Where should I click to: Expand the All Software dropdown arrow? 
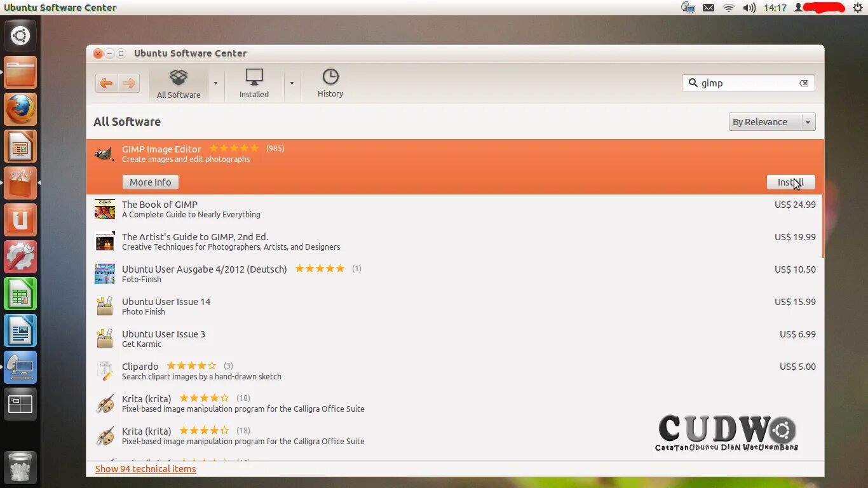(x=215, y=83)
